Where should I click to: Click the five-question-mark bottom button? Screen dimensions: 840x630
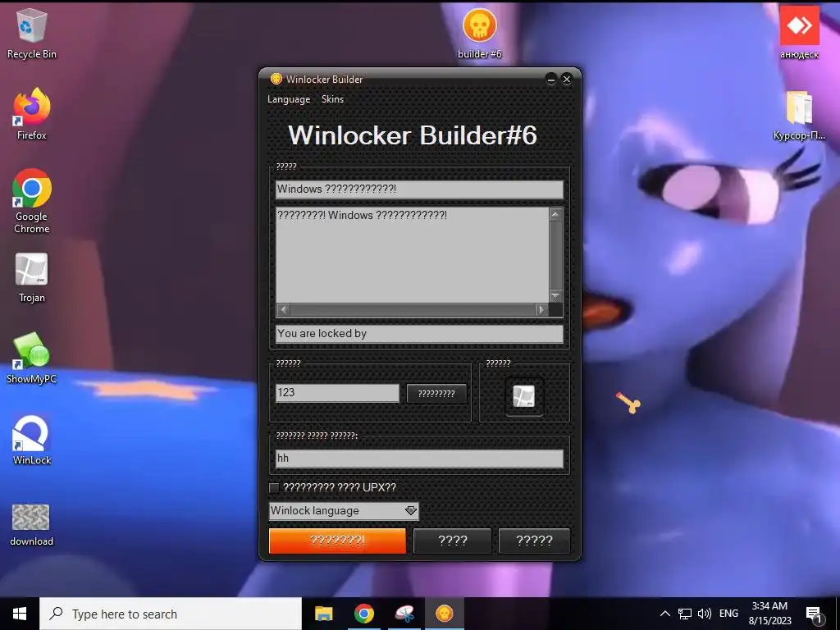(534, 541)
